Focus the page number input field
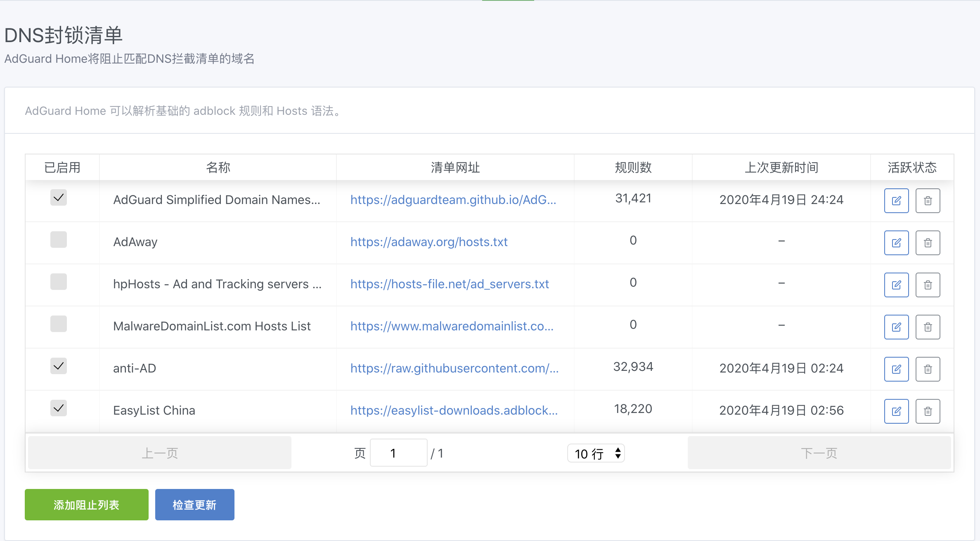 click(x=399, y=453)
